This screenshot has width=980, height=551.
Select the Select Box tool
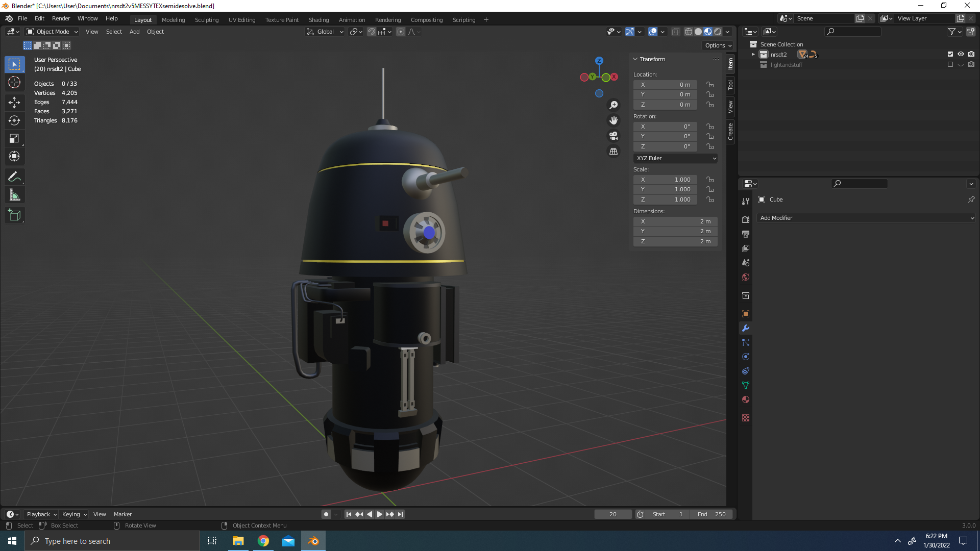(14, 64)
